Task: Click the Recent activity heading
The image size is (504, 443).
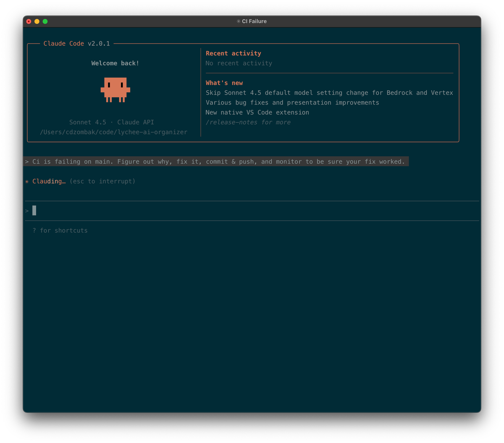Action: pos(233,53)
